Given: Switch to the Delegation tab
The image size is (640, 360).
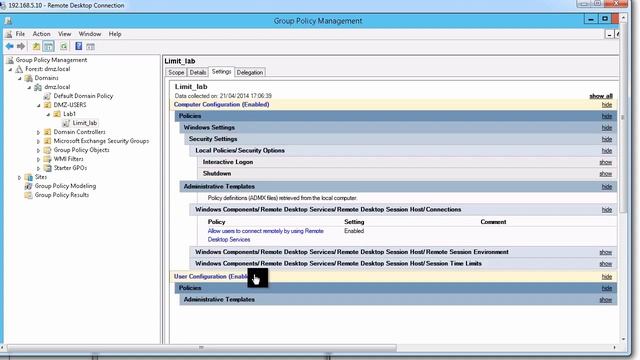Looking at the screenshot, I should [250, 72].
